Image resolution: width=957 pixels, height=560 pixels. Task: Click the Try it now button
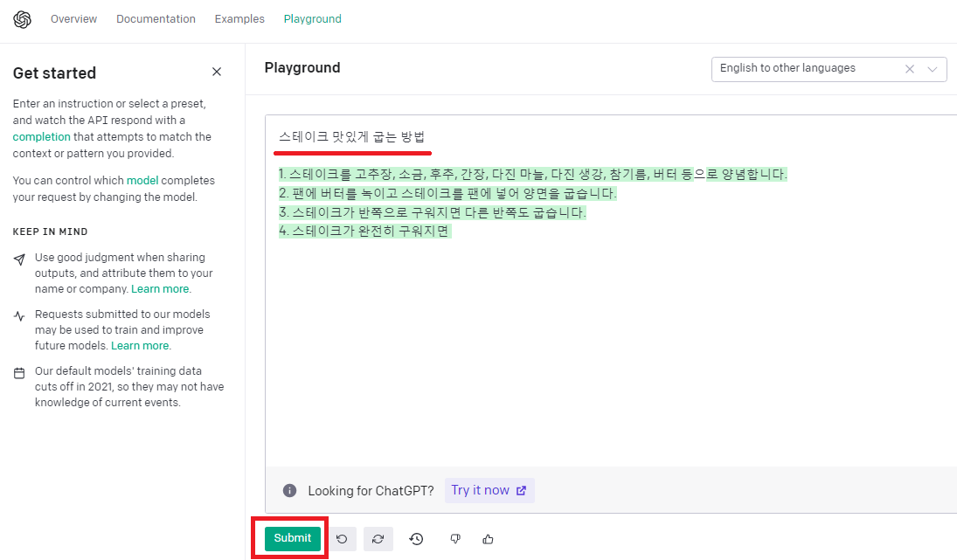pyautogui.click(x=489, y=490)
